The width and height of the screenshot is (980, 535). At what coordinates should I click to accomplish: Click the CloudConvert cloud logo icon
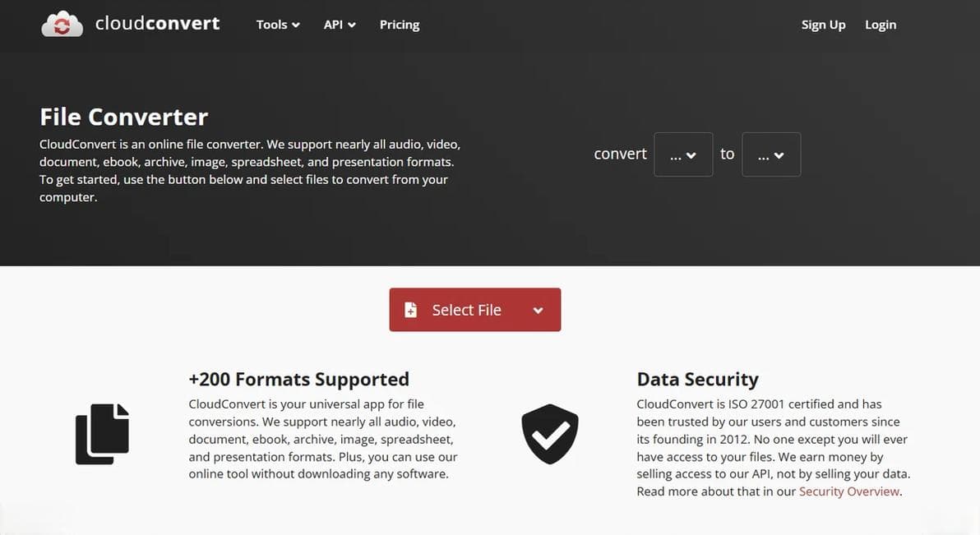click(x=62, y=25)
